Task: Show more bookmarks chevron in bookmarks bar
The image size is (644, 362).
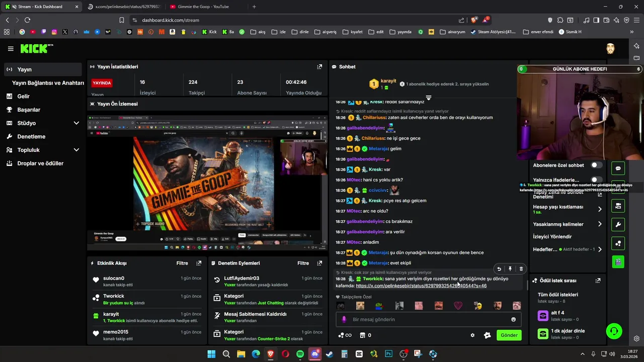Action: [631, 32]
